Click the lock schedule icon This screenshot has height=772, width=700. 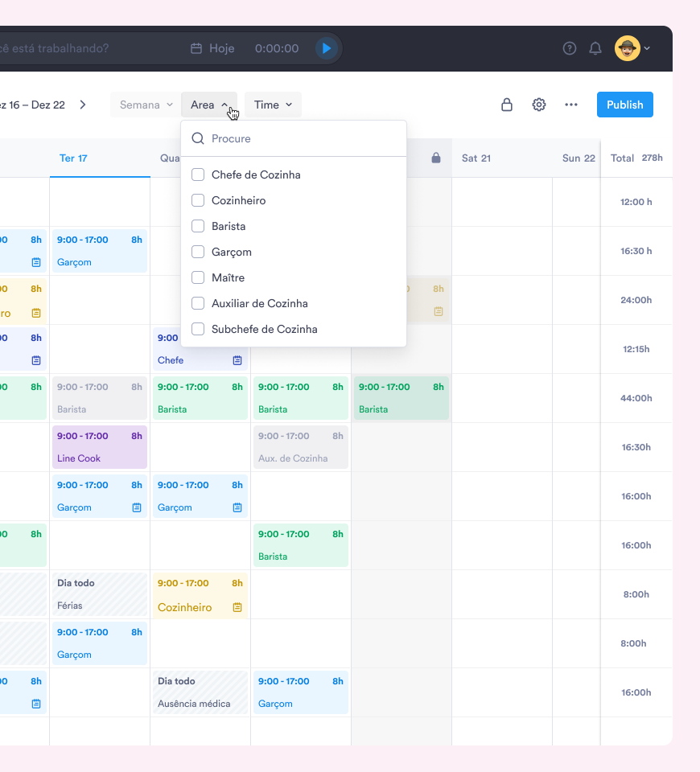click(507, 105)
